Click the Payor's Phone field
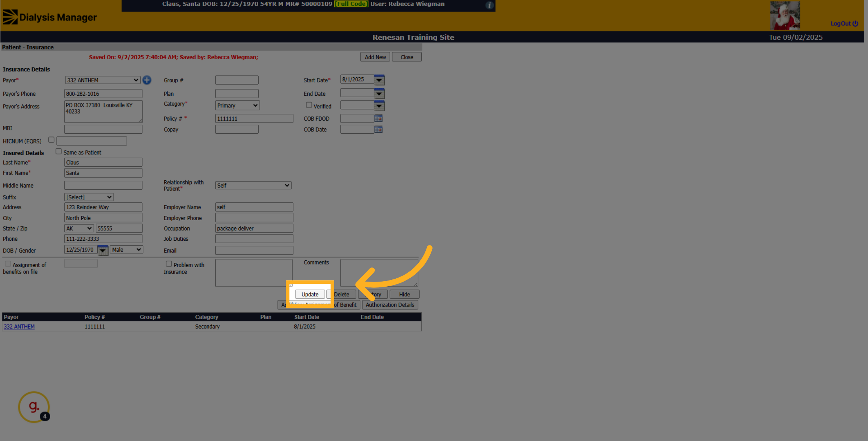The width and height of the screenshot is (868, 441). pyautogui.click(x=103, y=94)
